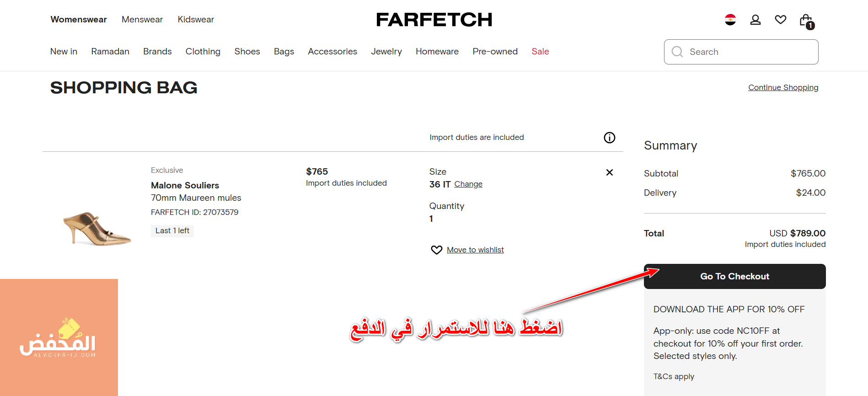Image resolution: width=868 pixels, height=396 pixels.
Task: Click the gold mules product thumbnail
Action: point(96,228)
